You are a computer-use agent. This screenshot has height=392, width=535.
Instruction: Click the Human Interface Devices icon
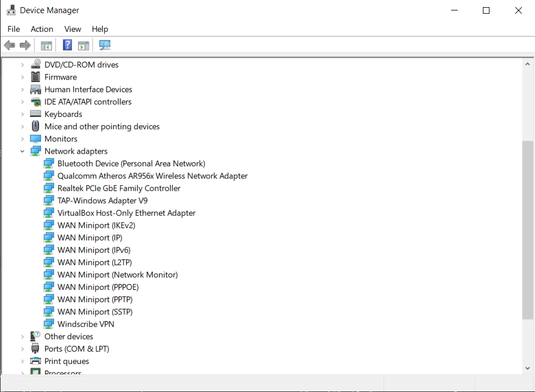36,89
